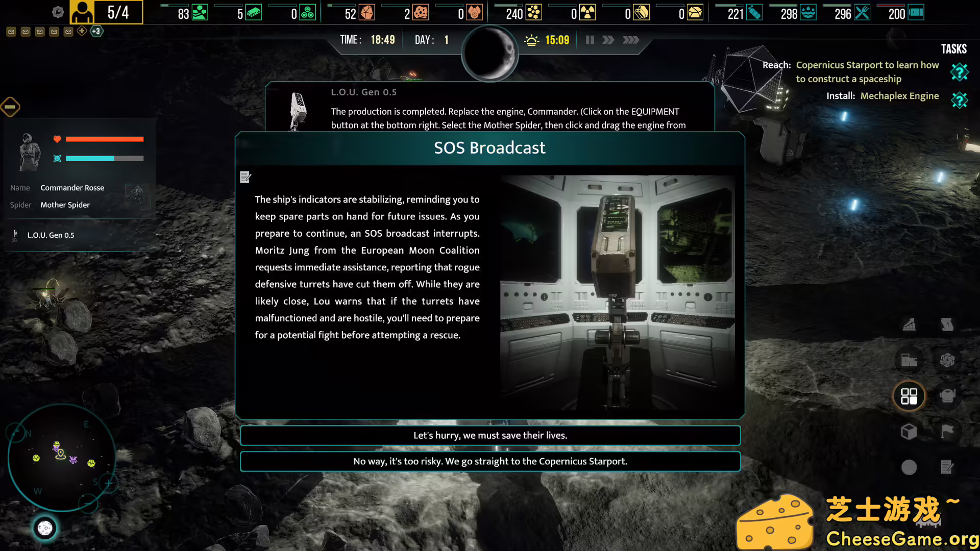The height and width of the screenshot is (551, 980).
Task: Collapse the commander panel with minus hexagon
Action: click(x=10, y=107)
